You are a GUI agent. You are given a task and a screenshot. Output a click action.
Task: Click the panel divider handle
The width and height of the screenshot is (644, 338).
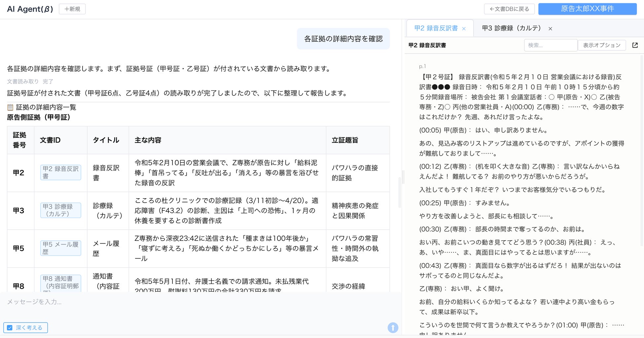click(x=403, y=177)
